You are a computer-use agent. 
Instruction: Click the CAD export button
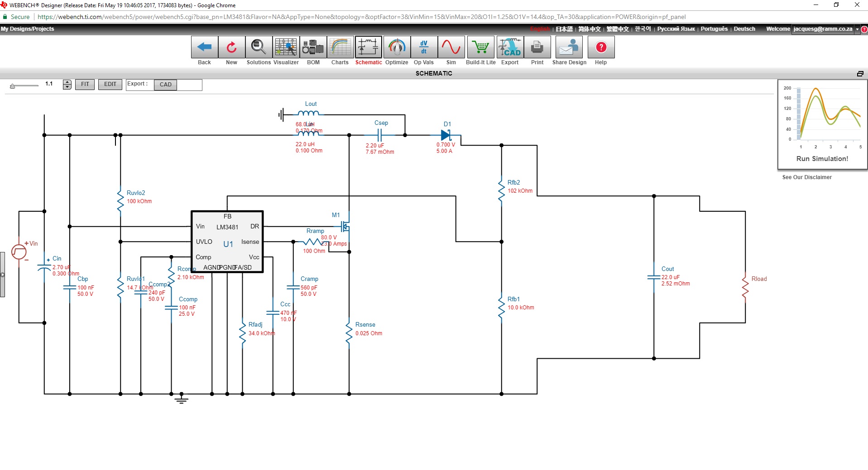[x=165, y=85]
